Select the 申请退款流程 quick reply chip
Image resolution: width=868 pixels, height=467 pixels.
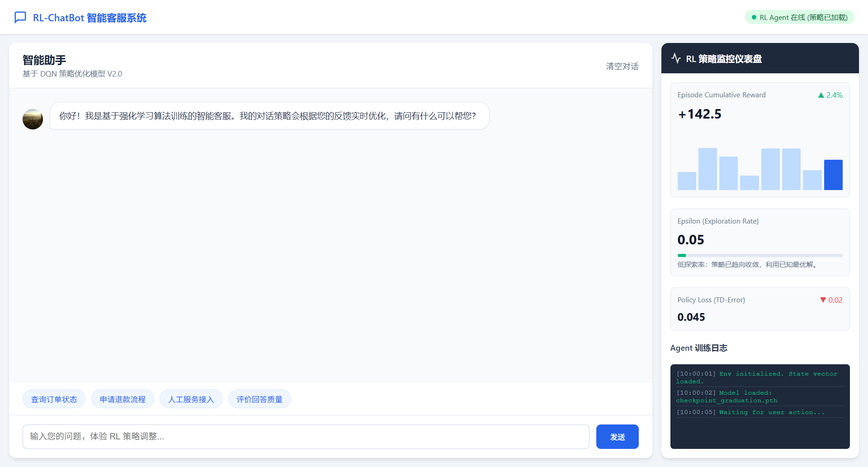point(123,399)
